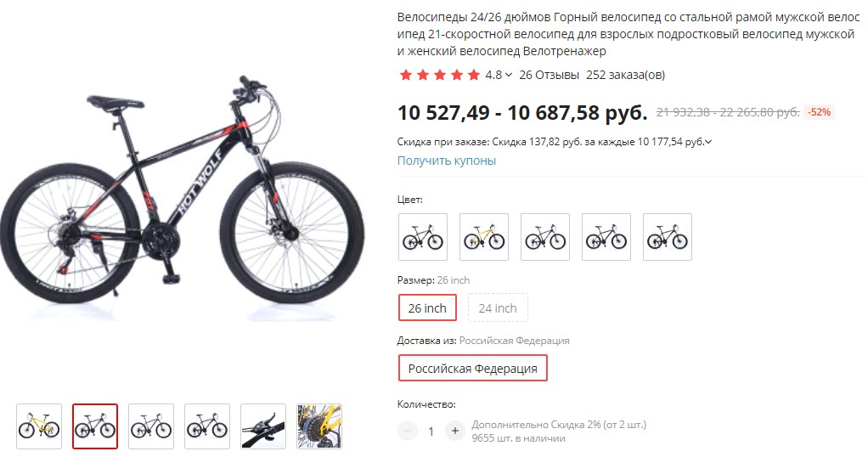The width and height of the screenshot is (868, 457).
Task: Increase quantity with the plus button
Action: point(455,431)
